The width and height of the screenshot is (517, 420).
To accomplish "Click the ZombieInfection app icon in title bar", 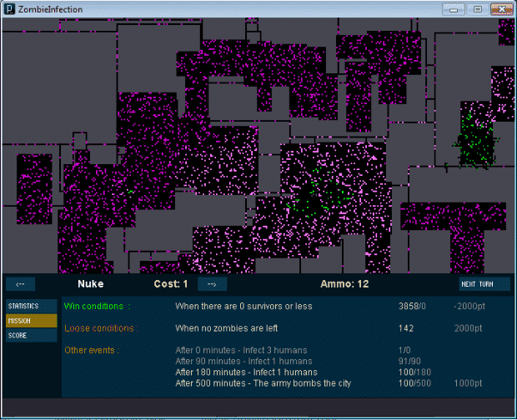I will point(9,8).
